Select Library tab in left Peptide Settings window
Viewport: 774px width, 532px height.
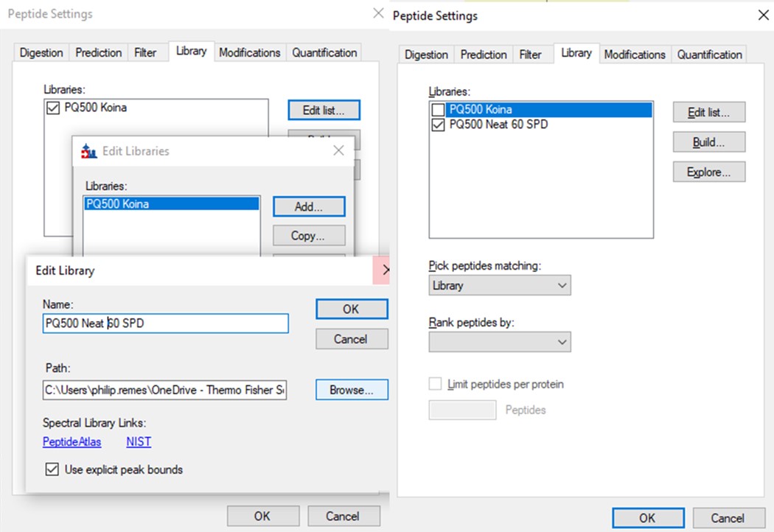click(191, 51)
